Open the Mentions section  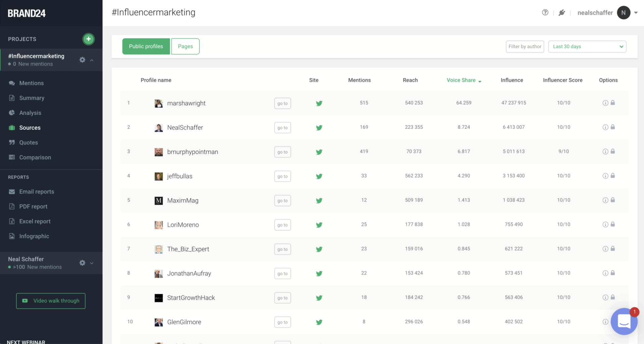click(x=31, y=83)
